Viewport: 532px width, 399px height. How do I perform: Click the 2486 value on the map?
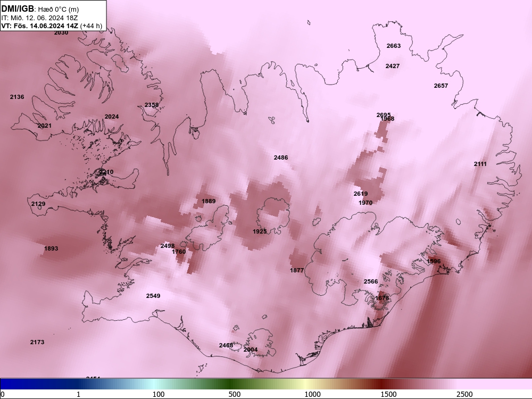[281, 157]
